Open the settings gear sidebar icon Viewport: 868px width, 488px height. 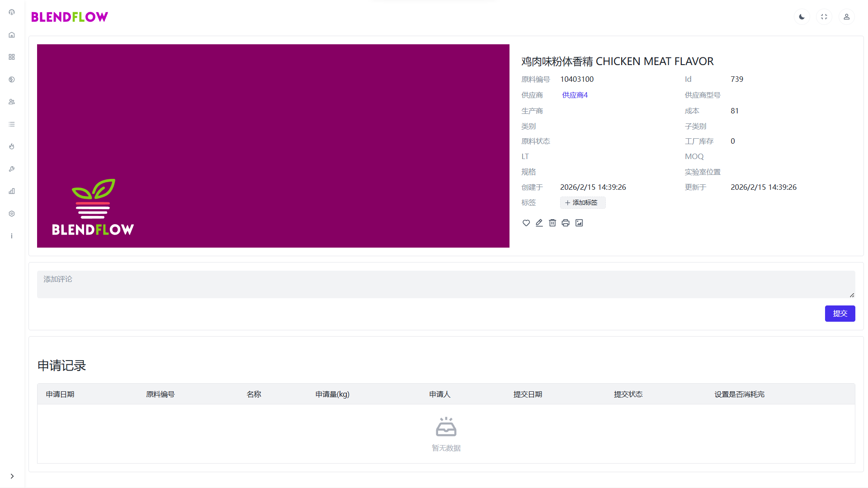pyautogui.click(x=12, y=214)
